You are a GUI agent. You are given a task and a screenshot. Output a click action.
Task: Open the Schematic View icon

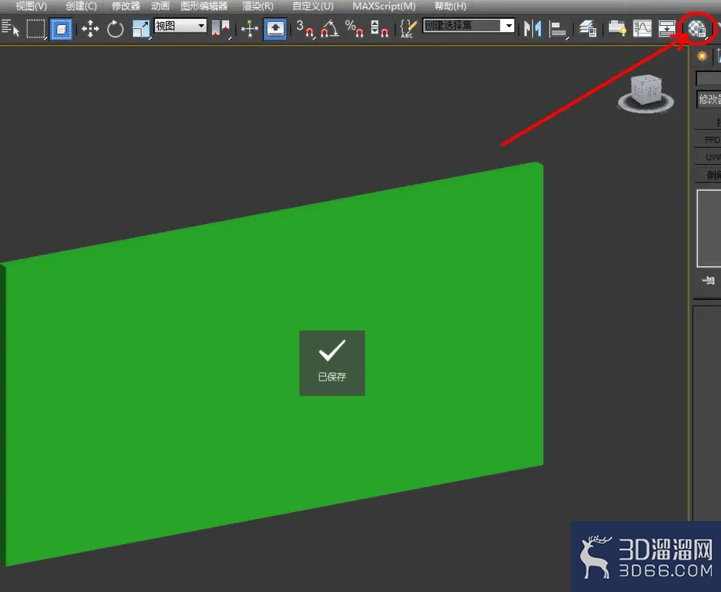click(666, 29)
